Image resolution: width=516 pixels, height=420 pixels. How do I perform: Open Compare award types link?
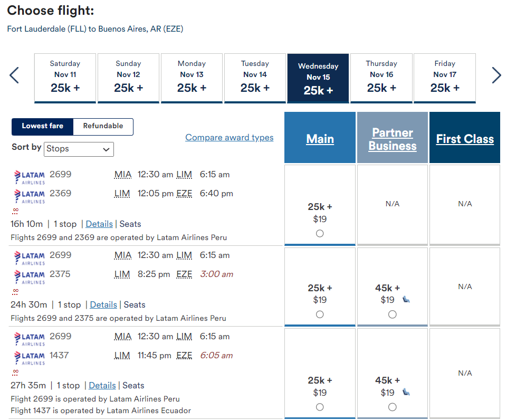(x=229, y=138)
